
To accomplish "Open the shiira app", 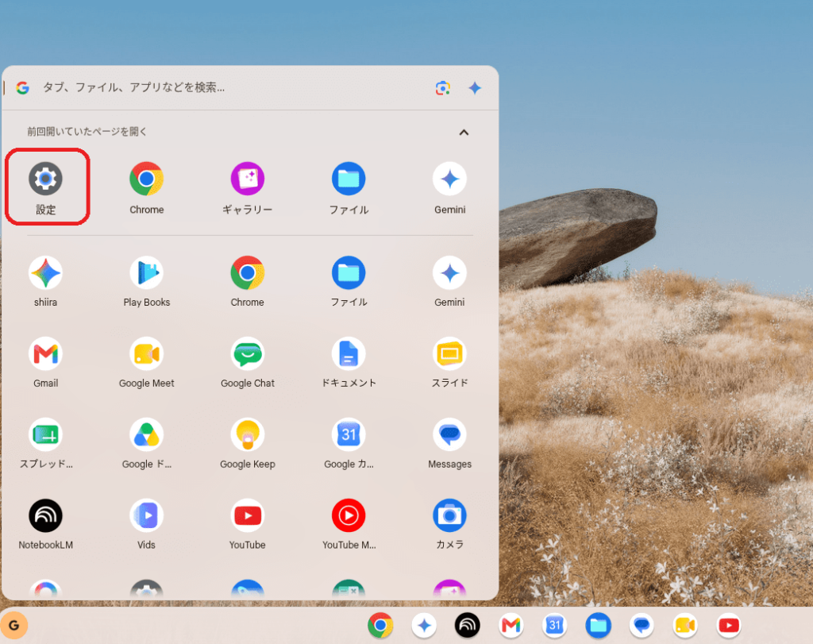I will (45, 281).
